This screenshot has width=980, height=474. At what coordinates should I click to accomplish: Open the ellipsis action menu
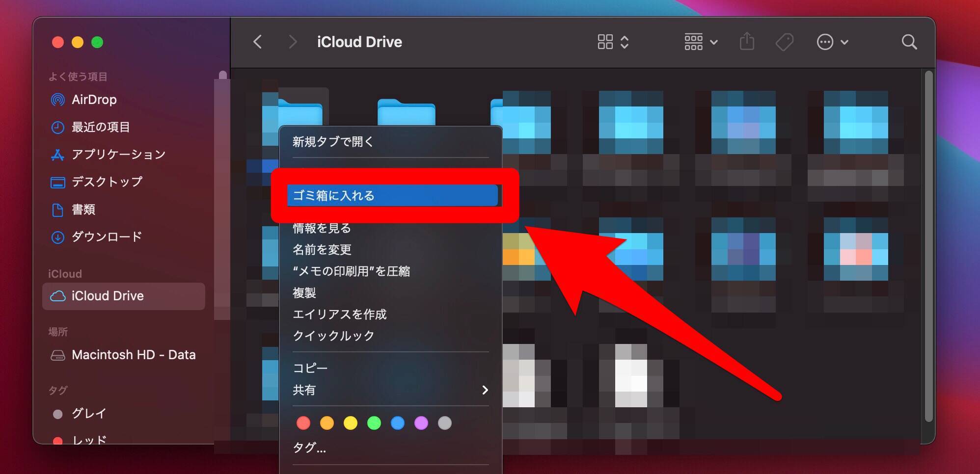click(x=832, y=42)
